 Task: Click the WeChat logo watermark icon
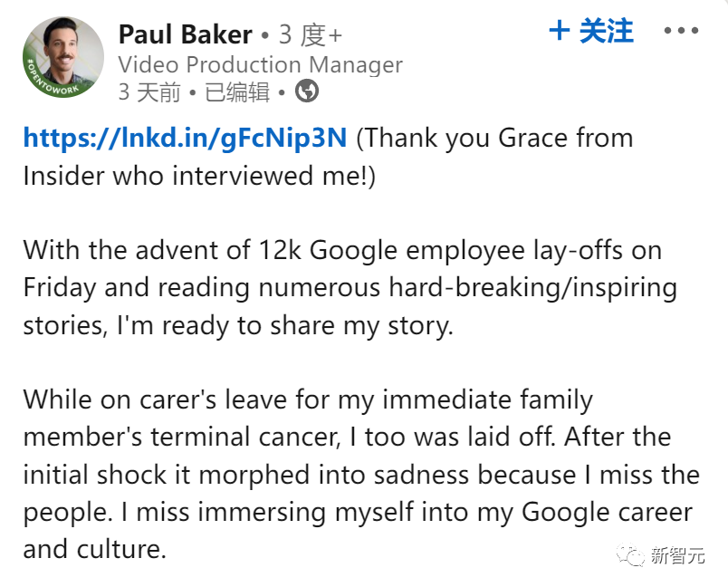[630, 555]
